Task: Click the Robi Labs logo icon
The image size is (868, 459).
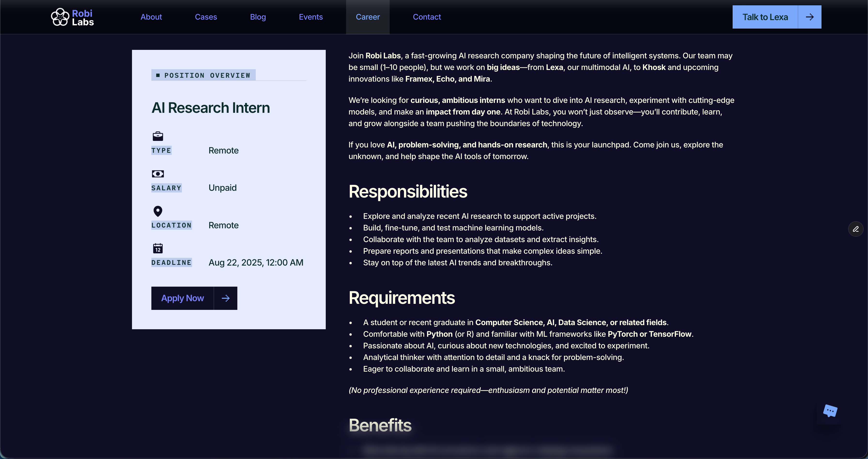Action: [60, 17]
